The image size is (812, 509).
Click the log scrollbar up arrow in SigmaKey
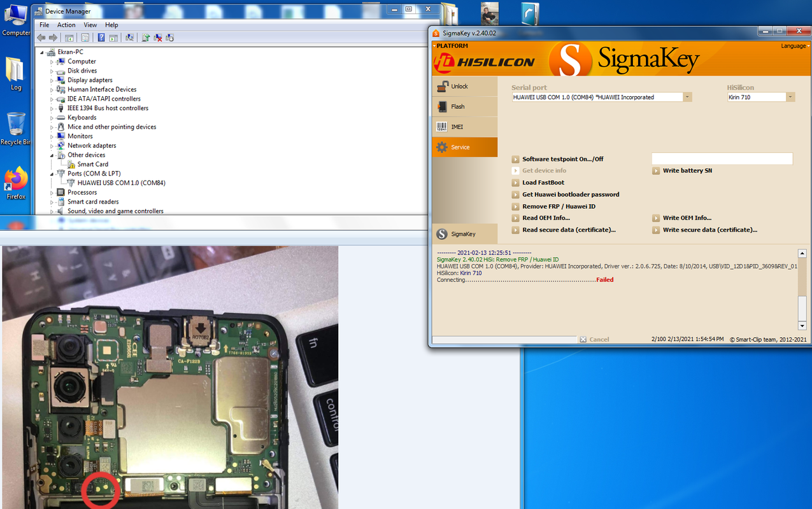click(802, 253)
